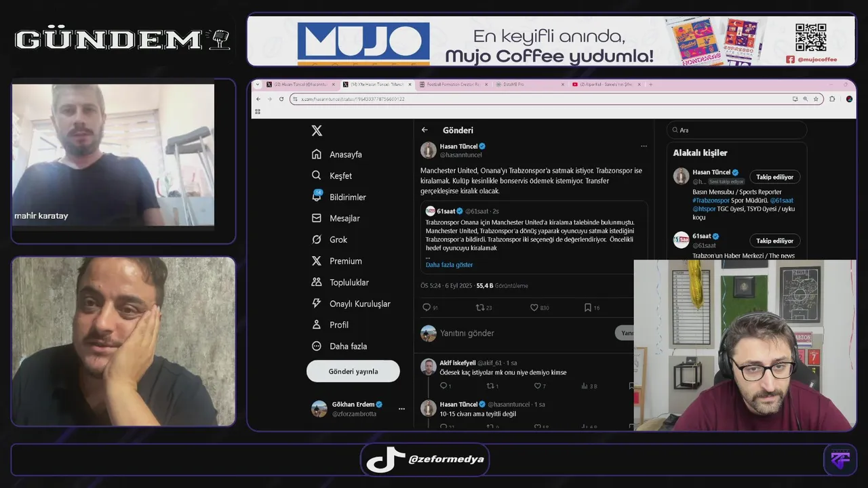
Task: Open tab search dropdown in browser
Action: coord(257,85)
